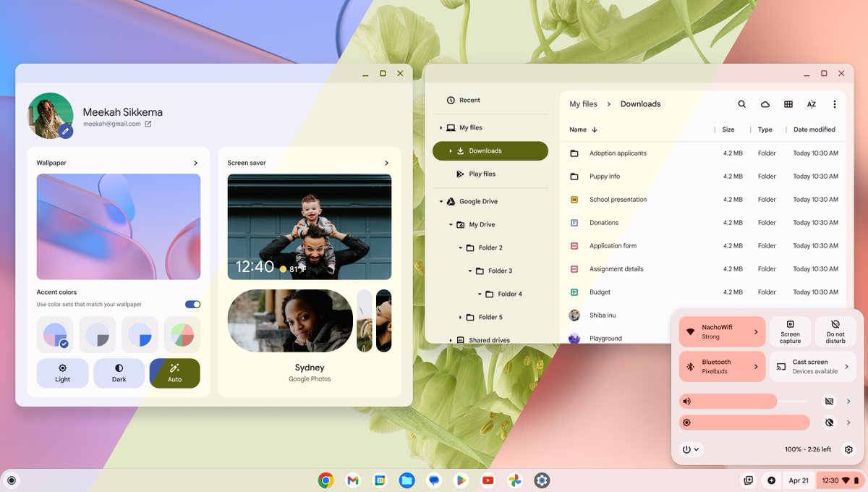
Task: Click the A-Z sort icon in Files
Action: (812, 104)
